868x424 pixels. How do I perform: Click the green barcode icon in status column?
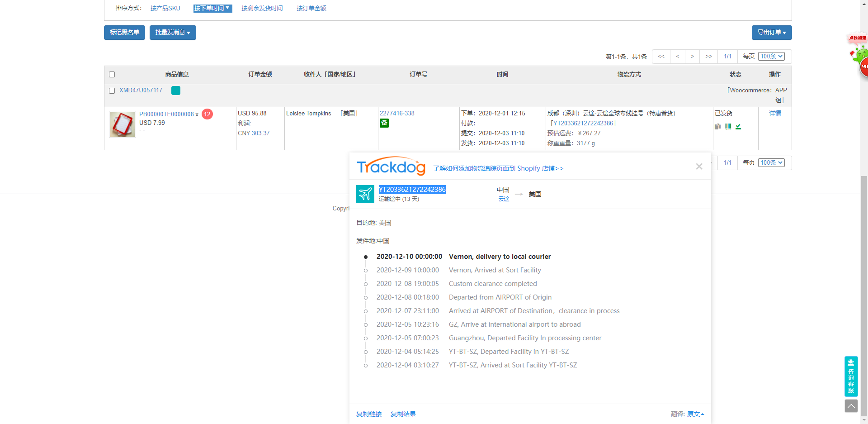click(728, 127)
